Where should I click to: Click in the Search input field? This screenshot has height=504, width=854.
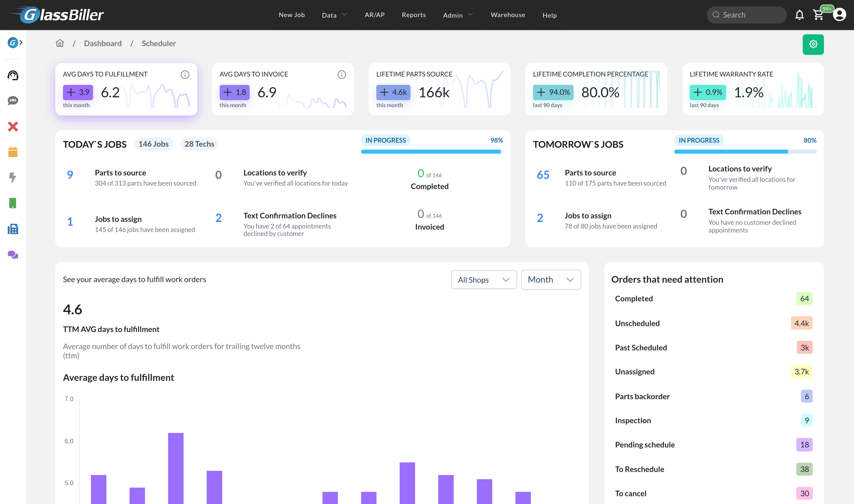751,15
